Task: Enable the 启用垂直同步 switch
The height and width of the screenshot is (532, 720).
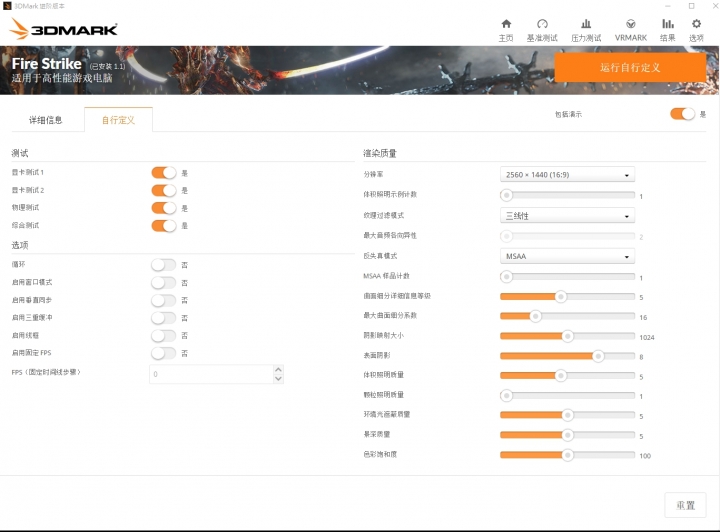Action: (x=163, y=300)
